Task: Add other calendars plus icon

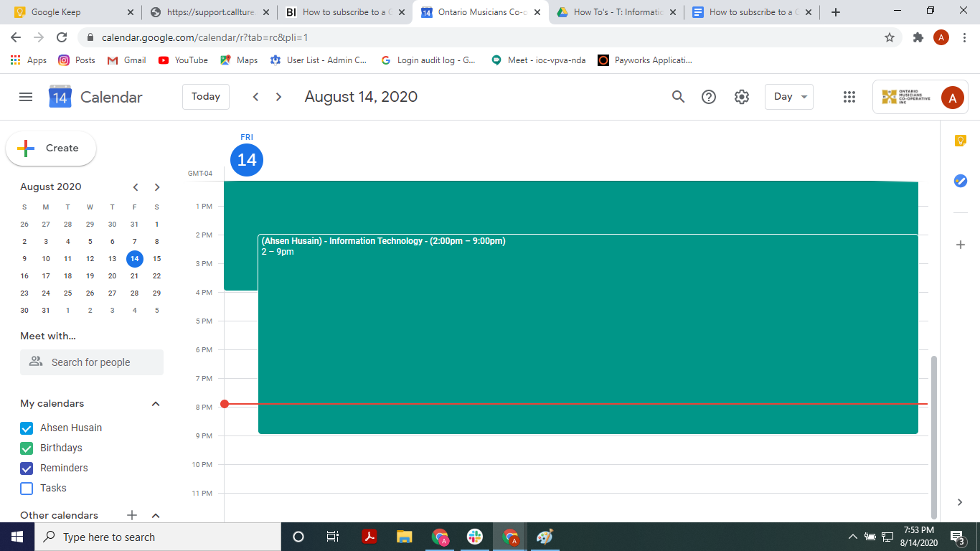Action: point(132,515)
